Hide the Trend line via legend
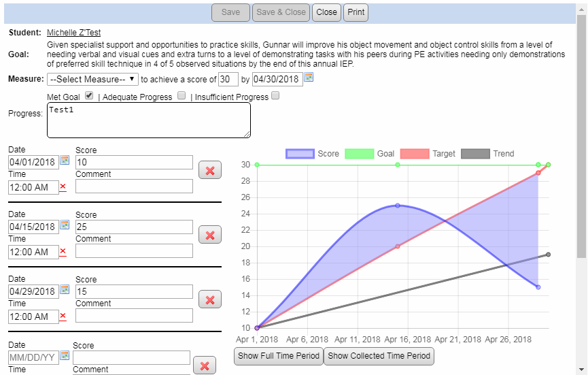 (x=475, y=154)
